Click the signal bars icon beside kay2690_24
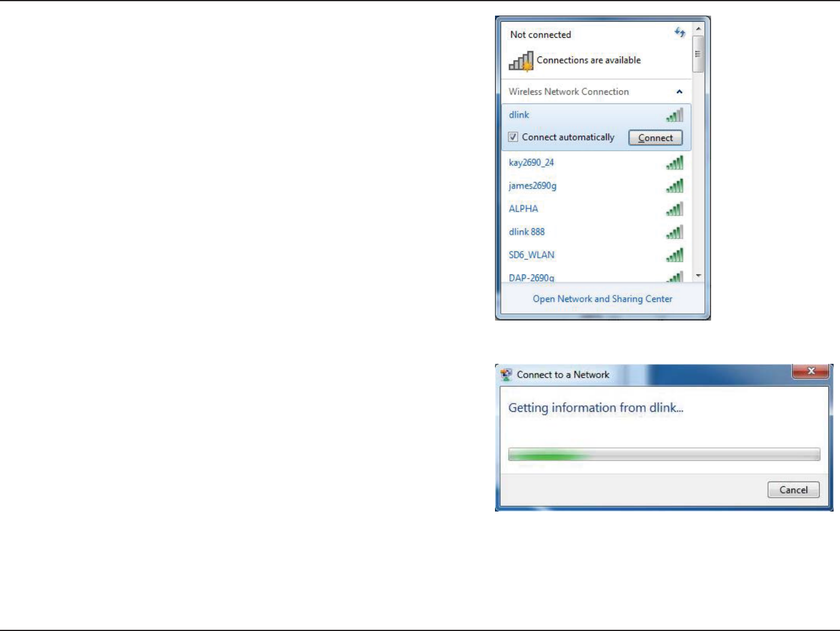 pos(675,163)
